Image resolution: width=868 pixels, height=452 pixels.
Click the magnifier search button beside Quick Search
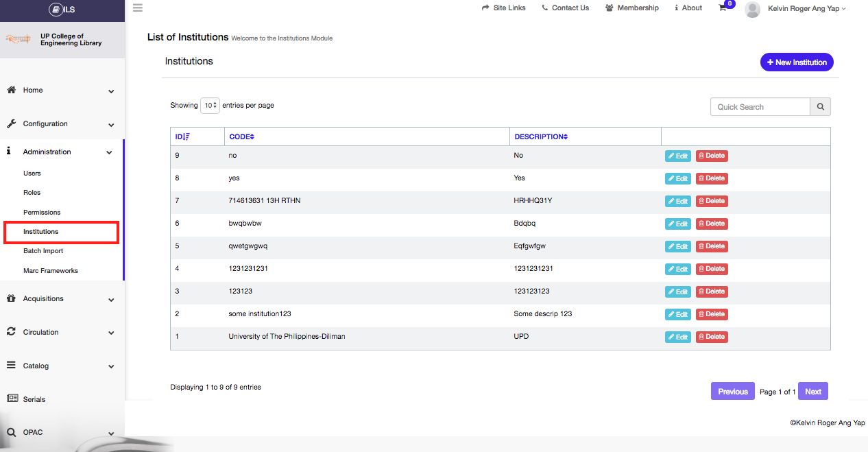820,107
